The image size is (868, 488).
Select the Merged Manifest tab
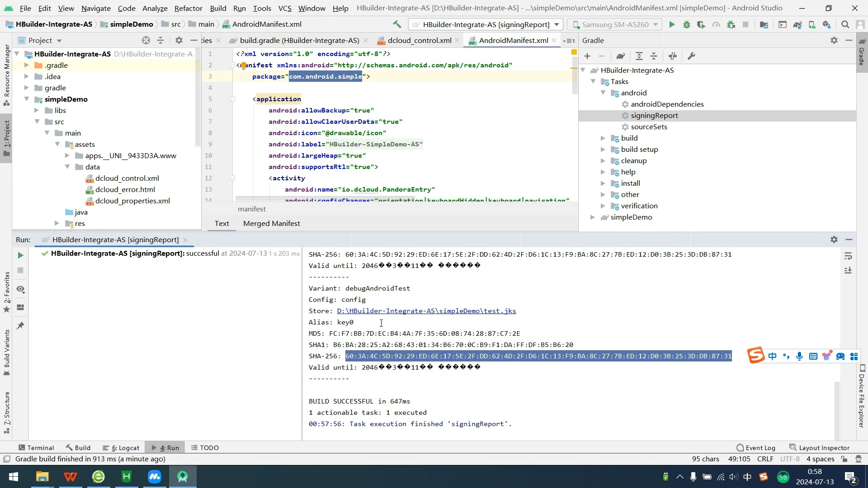pyautogui.click(x=272, y=224)
